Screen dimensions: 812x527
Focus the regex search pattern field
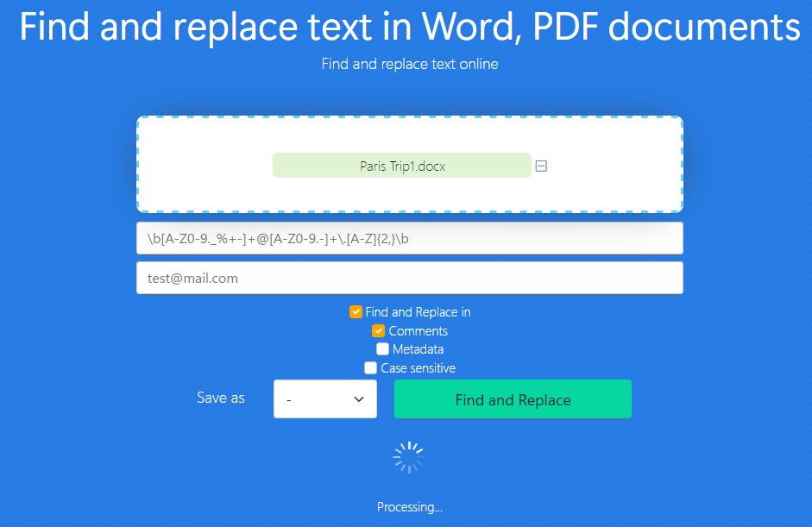coord(409,238)
